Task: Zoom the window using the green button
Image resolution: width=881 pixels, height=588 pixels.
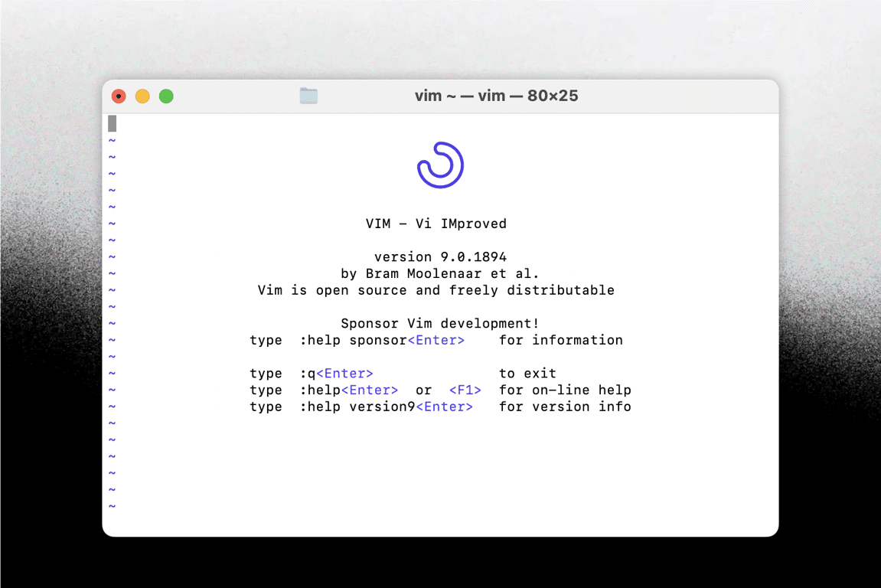Action: coord(166,96)
